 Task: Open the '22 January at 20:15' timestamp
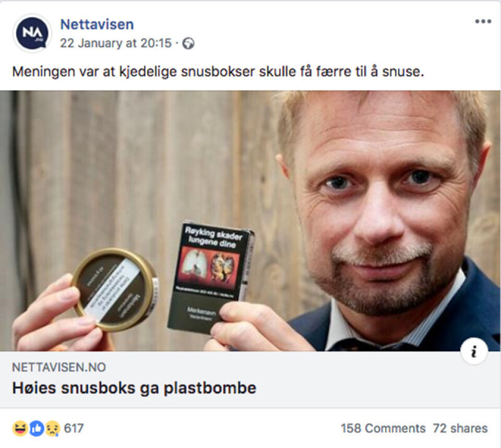point(116,43)
